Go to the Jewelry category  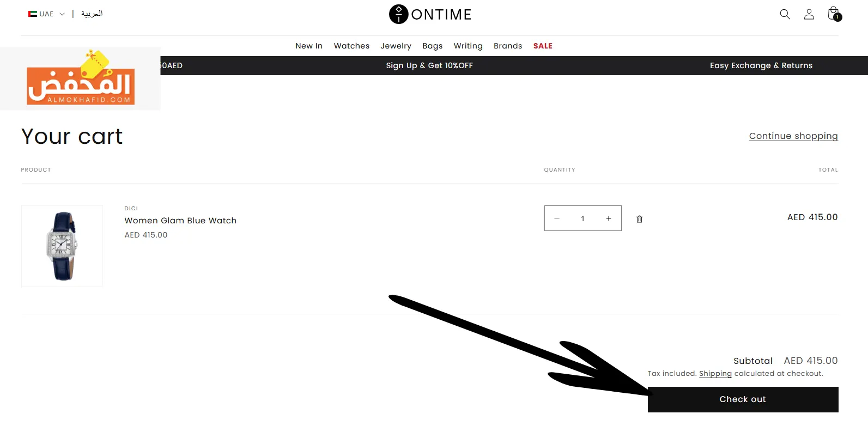[396, 46]
